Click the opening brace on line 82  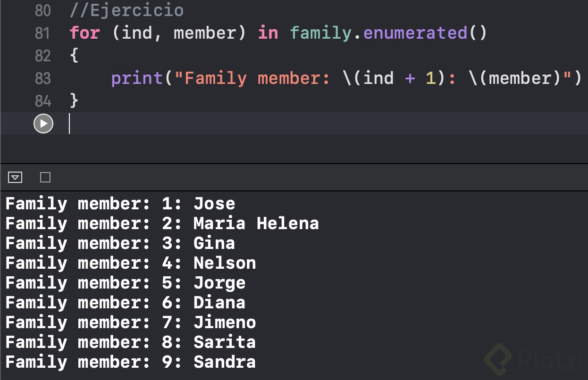[74, 56]
